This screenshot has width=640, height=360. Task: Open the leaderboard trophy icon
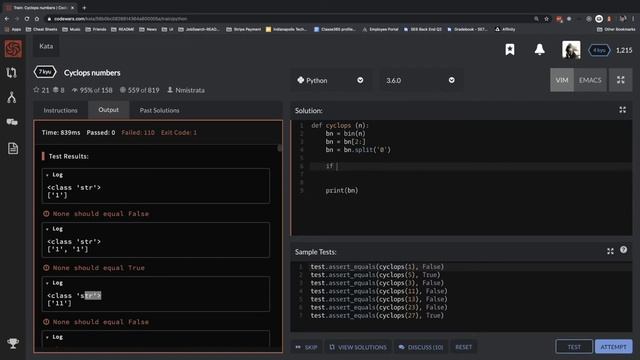click(x=13, y=343)
